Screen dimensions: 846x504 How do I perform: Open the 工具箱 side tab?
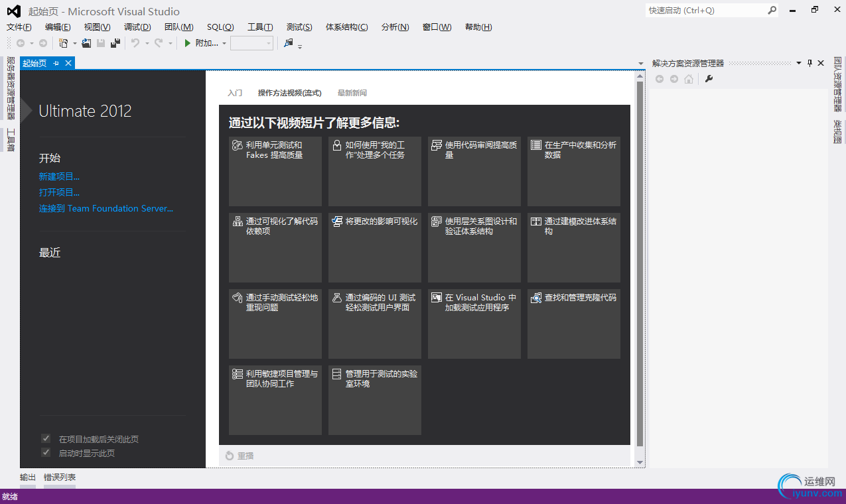pyautogui.click(x=10, y=139)
